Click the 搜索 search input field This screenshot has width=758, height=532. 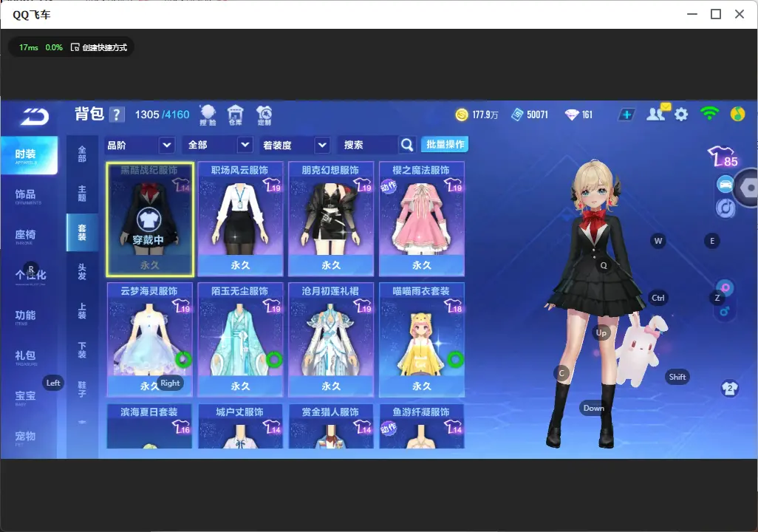[x=368, y=145]
